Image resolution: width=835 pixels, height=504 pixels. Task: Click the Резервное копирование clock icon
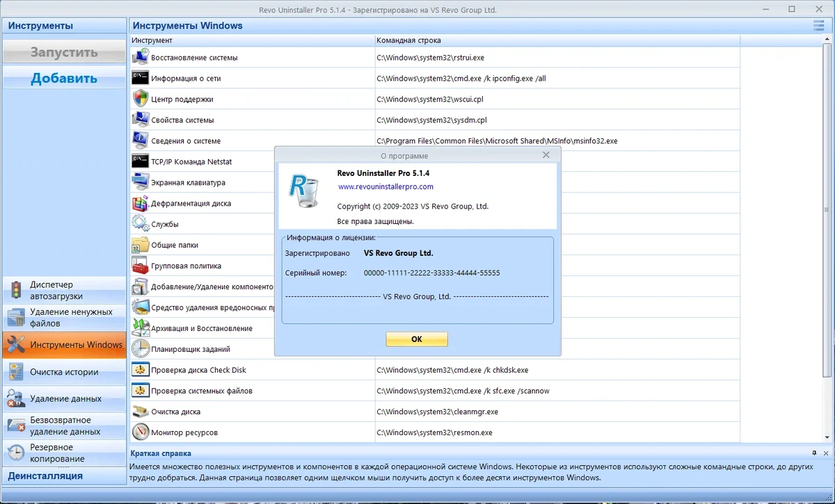16,453
